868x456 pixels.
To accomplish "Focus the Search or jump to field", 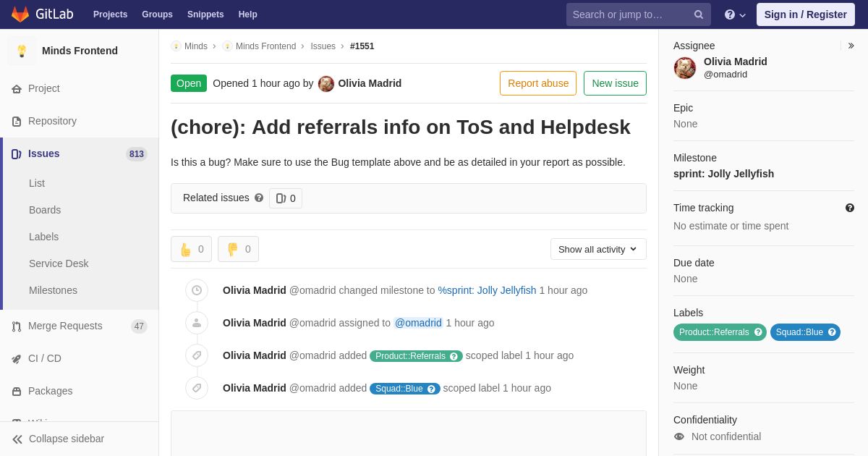I will click(x=639, y=14).
